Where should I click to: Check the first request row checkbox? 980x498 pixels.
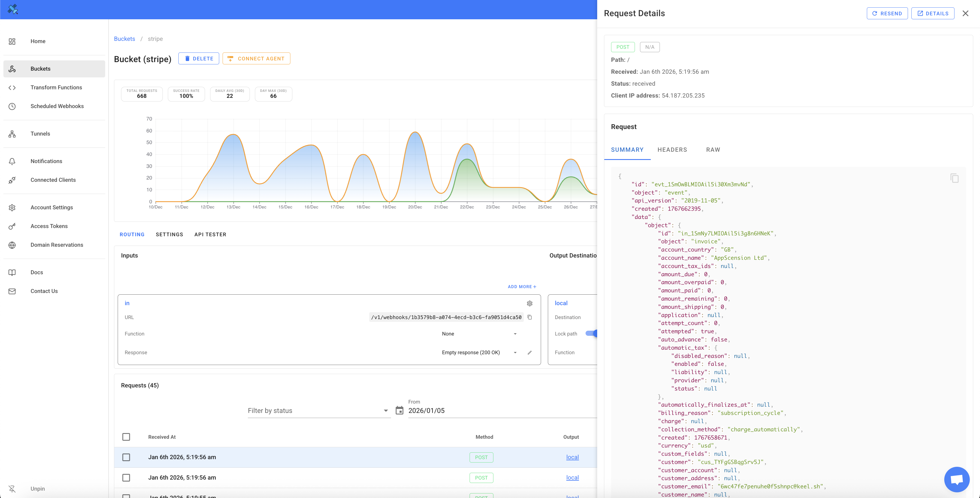tap(126, 457)
